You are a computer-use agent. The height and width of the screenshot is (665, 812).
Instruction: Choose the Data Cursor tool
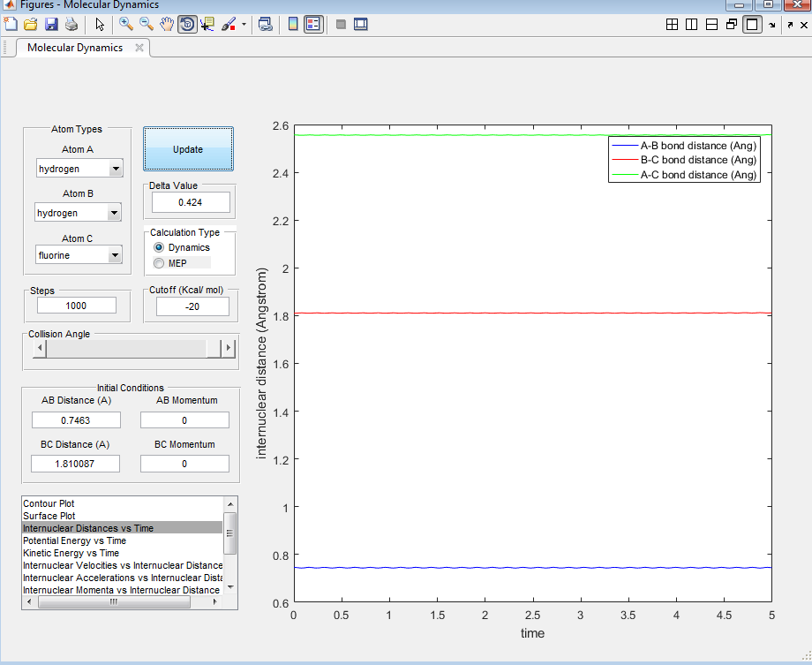point(207,25)
